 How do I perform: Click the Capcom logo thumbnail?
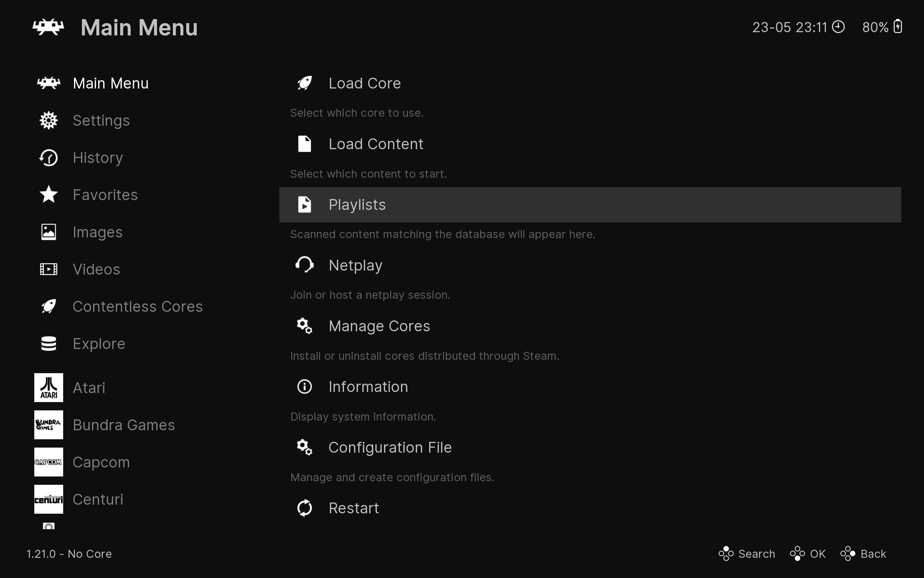point(48,462)
